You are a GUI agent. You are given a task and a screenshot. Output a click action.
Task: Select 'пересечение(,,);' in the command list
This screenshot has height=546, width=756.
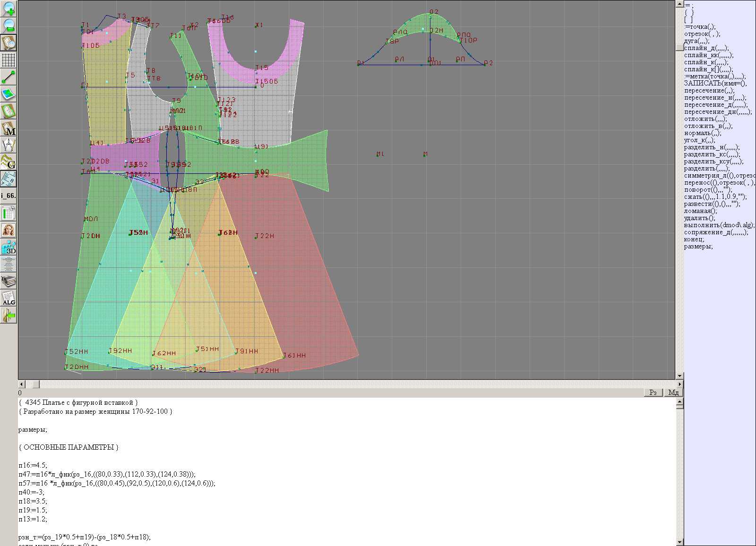point(709,91)
